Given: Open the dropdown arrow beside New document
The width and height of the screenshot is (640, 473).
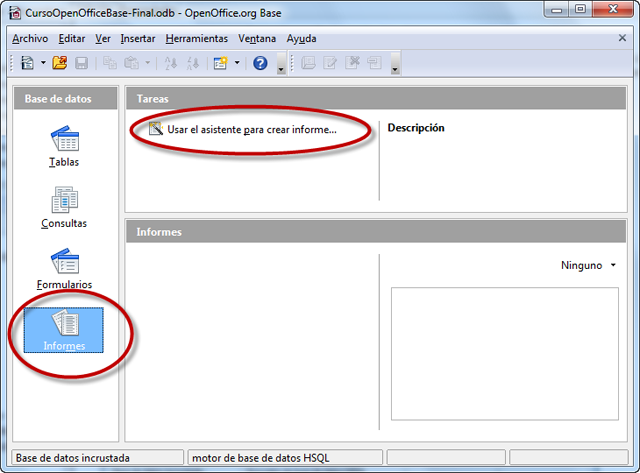Looking at the screenshot, I should [43, 63].
